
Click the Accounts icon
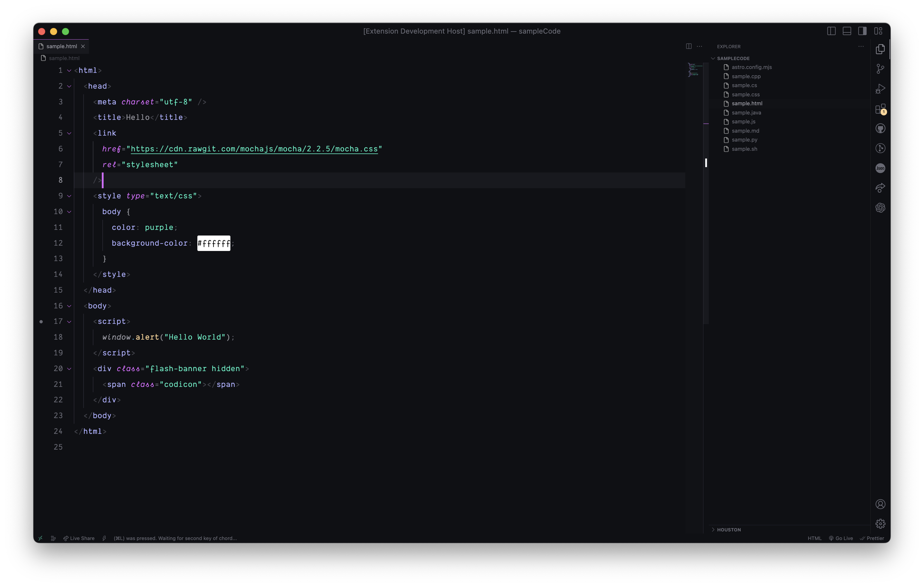[880, 504]
